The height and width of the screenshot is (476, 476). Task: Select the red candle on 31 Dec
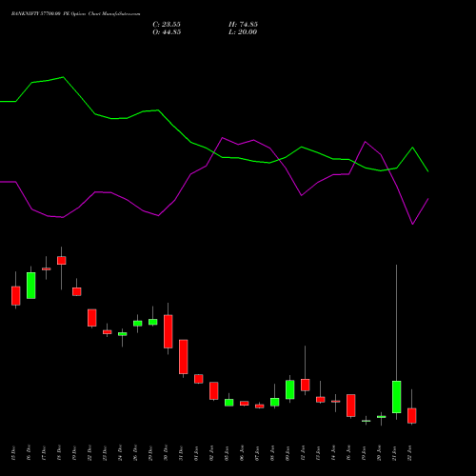[184, 357]
